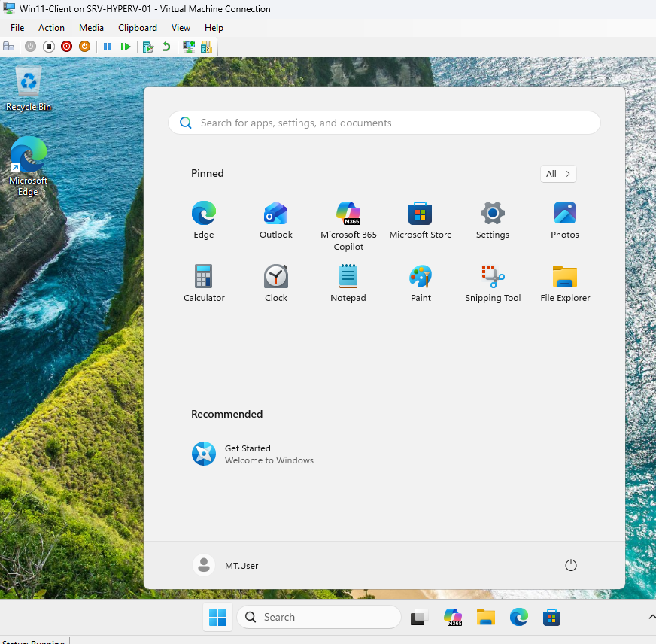Open the File menu

point(17,28)
